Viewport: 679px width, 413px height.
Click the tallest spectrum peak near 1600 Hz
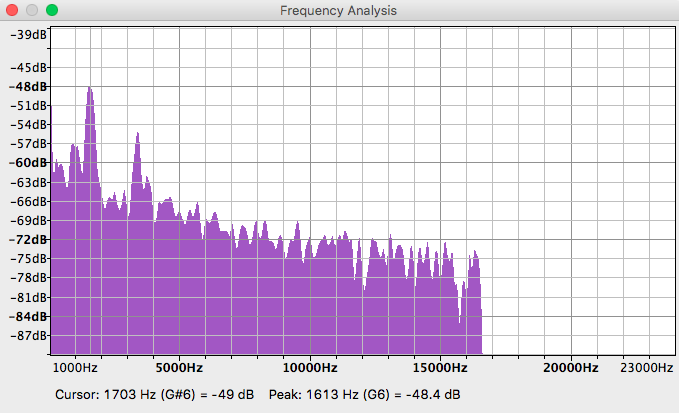(x=90, y=89)
